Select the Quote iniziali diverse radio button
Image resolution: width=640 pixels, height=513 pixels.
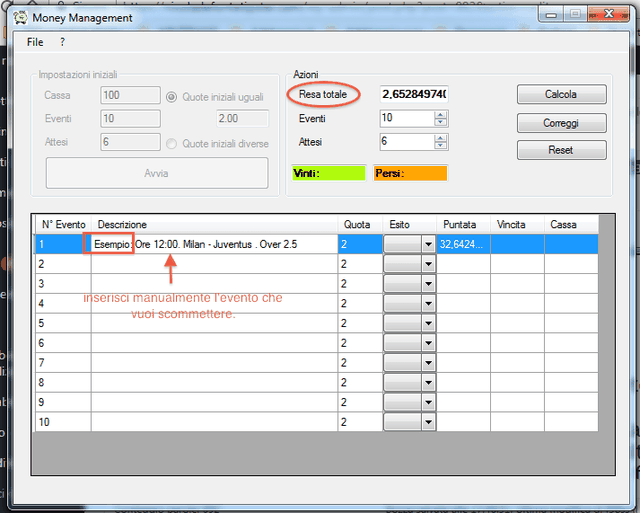(171, 144)
